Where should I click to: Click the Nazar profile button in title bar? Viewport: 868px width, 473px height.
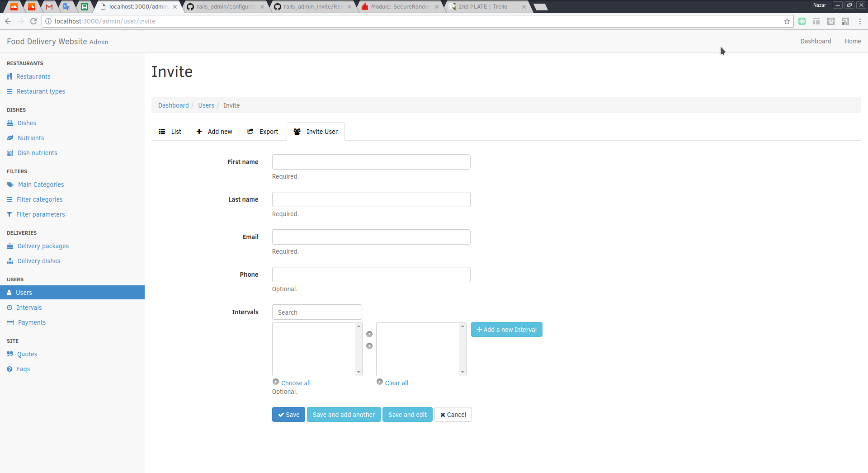tap(819, 5)
